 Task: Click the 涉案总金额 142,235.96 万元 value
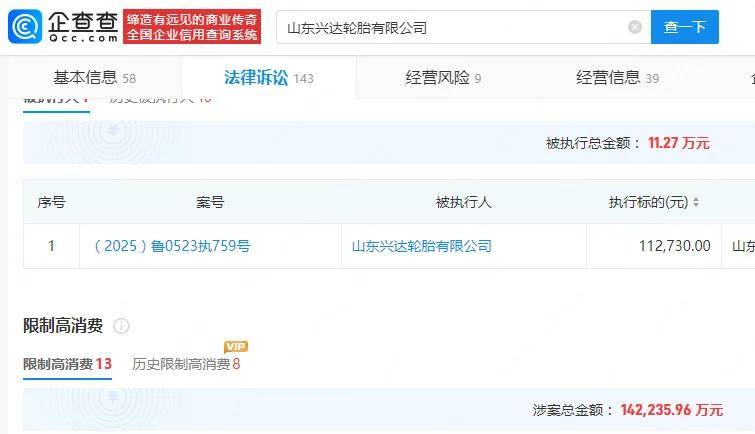[x=671, y=410]
